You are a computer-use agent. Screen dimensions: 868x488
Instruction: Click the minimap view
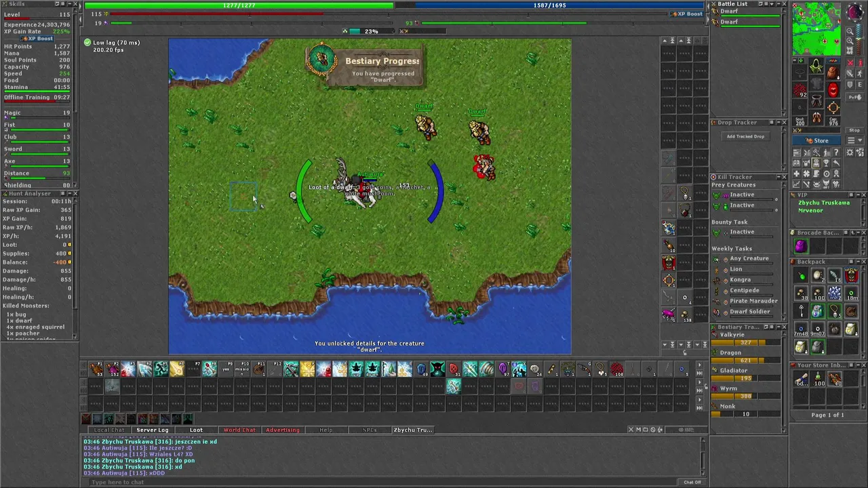click(x=816, y=28)
